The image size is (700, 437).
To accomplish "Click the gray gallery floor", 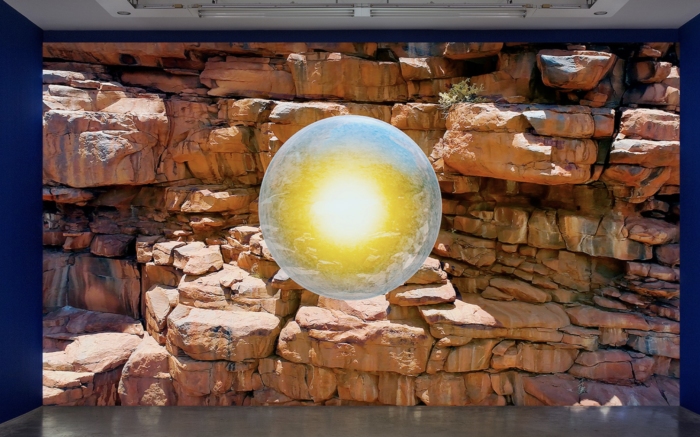I will [350, 422].
